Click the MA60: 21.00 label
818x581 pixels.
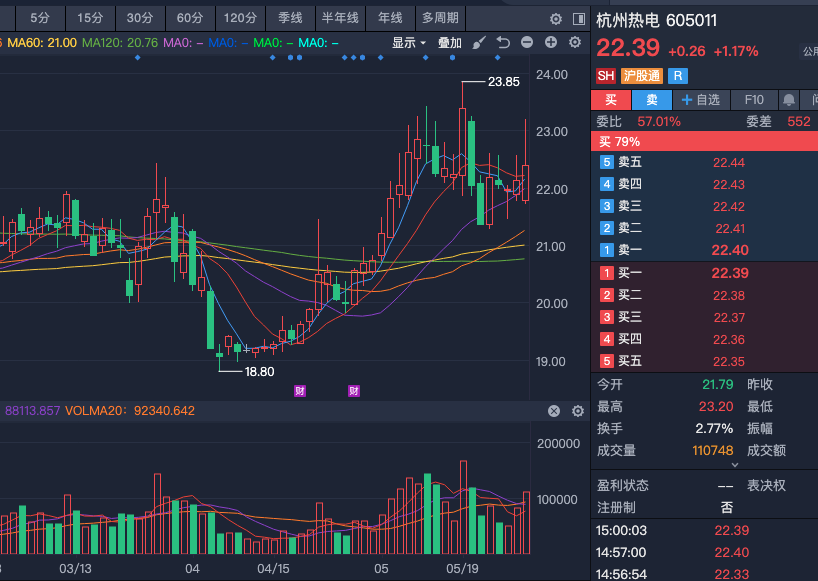[x=42, y=43]
